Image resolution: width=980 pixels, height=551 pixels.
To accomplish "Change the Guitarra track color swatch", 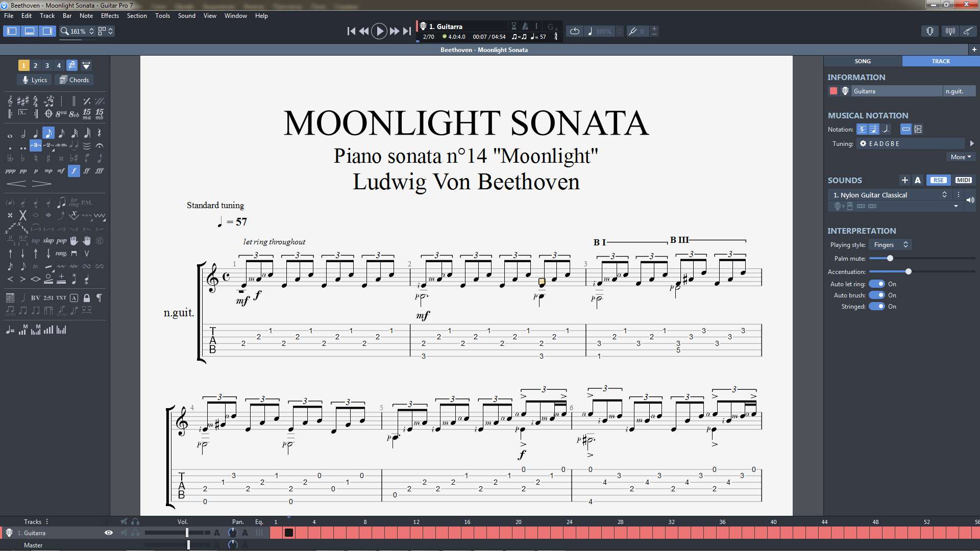I will click(x=834, y=91).
